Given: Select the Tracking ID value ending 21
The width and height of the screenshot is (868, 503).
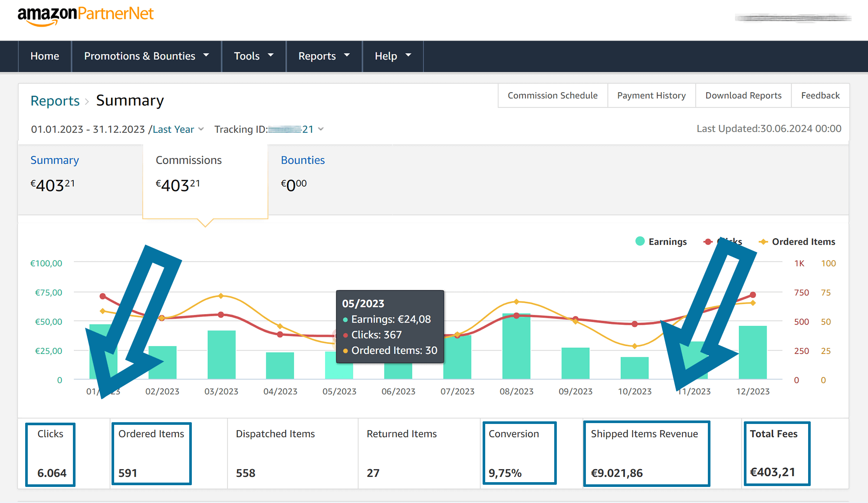Looking at the screenshot, I should [291, 129].
